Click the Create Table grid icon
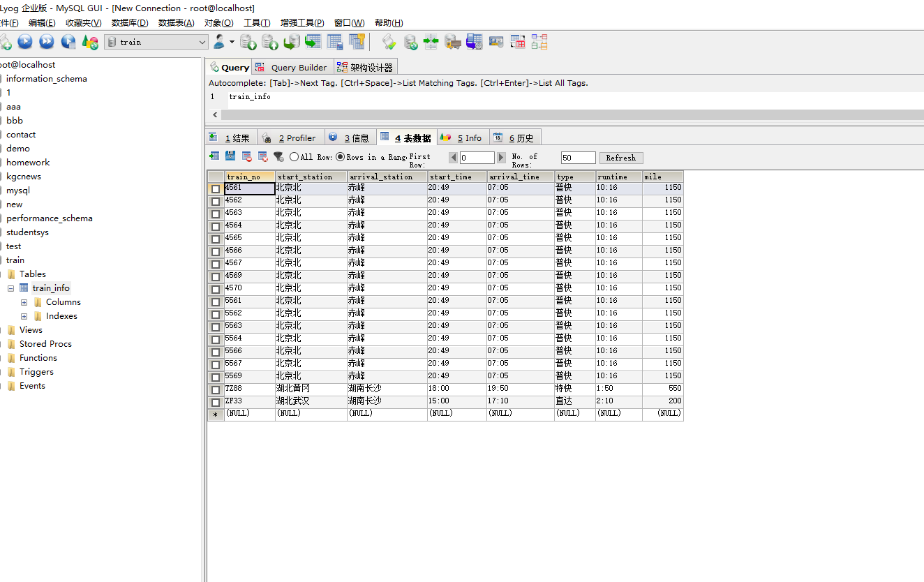The height and width of the screenshot is (582, 924). coord(335,42)
